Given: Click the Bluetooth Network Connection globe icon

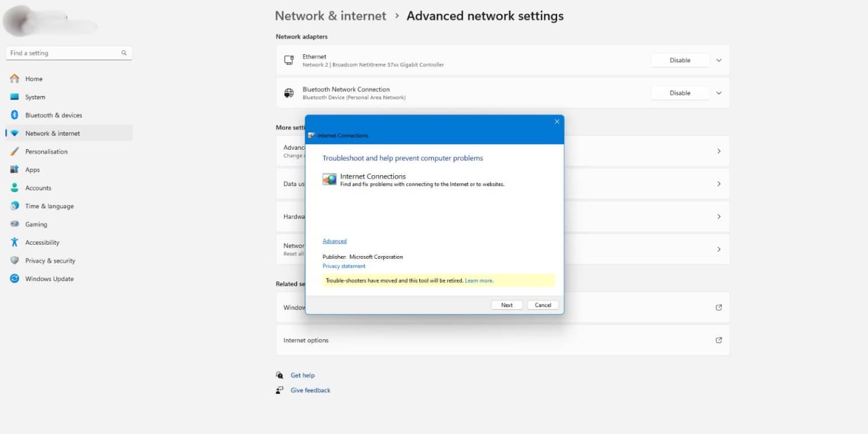Looking at the screenshot, I should 289,93.
